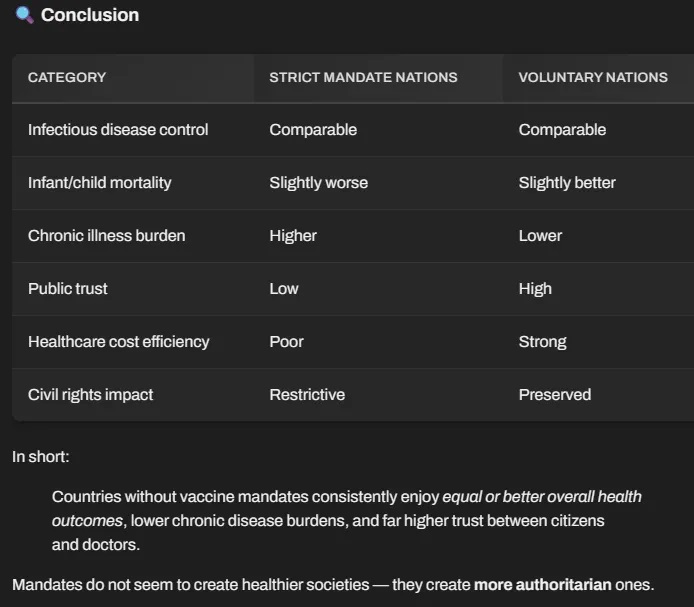Click the bold 'more authoritarian' text
This screenshot has height=607, width=694.
(x=542, y=585)
